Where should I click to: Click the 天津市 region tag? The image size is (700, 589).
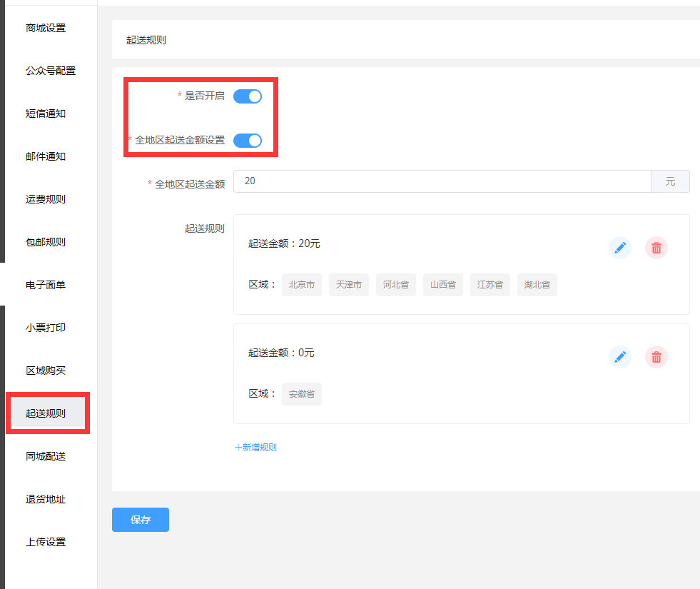tap(349, 284)
